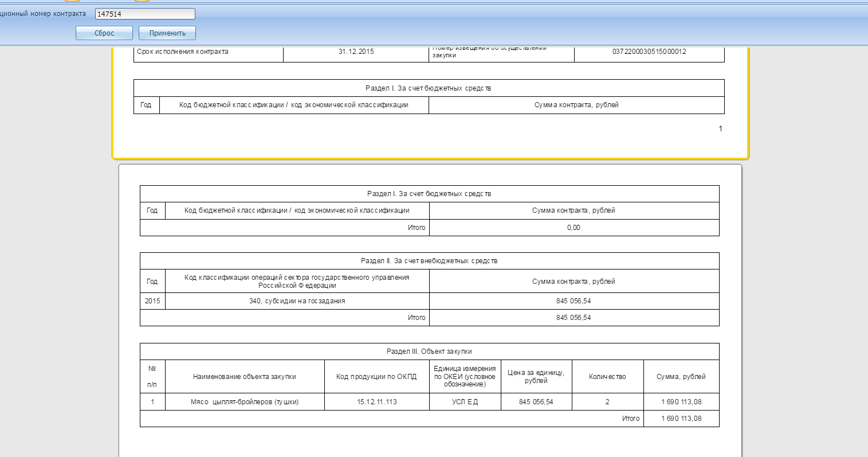Click the Итого total 1 690 113,08
The image size is (868, 457).
[x=681, y=419]
